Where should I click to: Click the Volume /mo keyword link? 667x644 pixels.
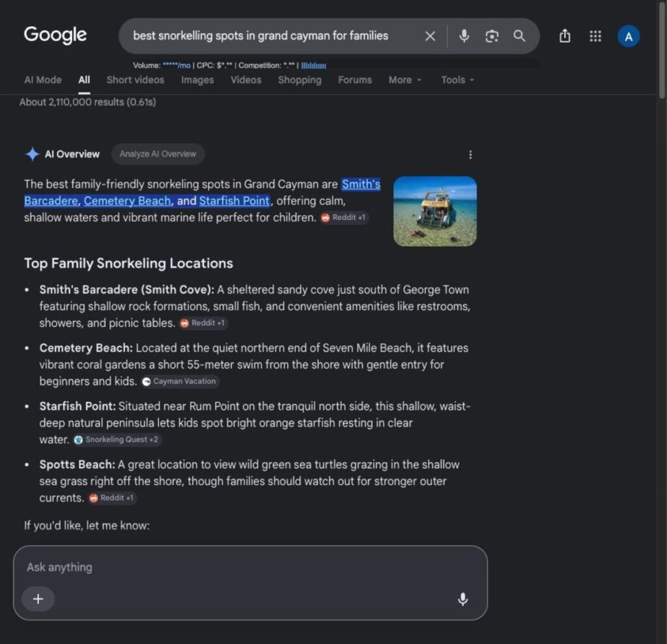click(177, 66)
